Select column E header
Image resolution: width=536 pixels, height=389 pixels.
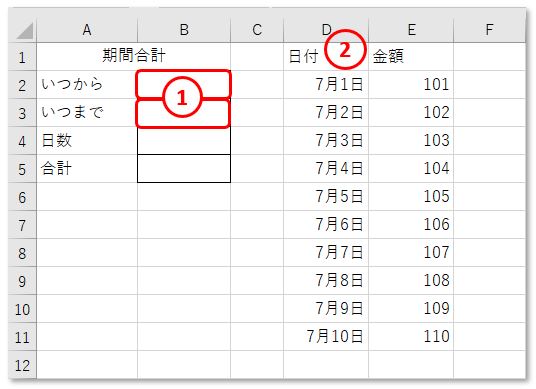(411, 30)
